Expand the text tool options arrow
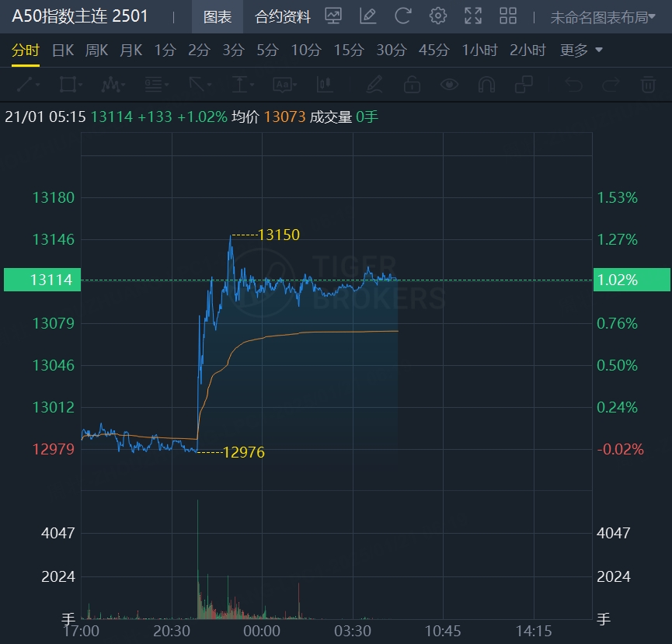 pyautogui.click(x=295, y=85)
